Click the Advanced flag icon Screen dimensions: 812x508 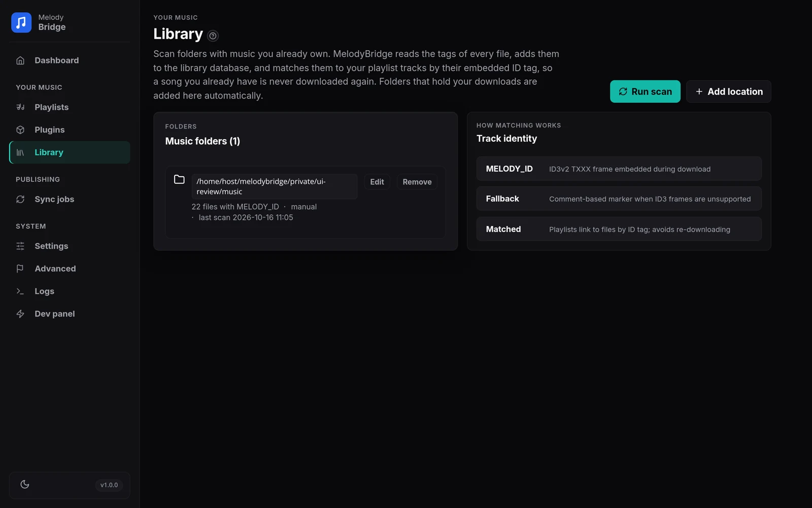click(x=20, y=269)
